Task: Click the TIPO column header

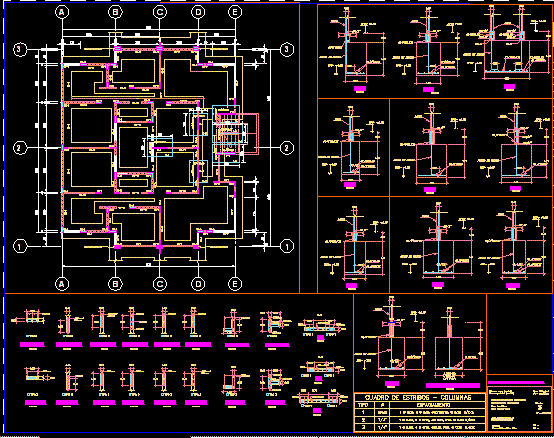Action: click(363, 405)
